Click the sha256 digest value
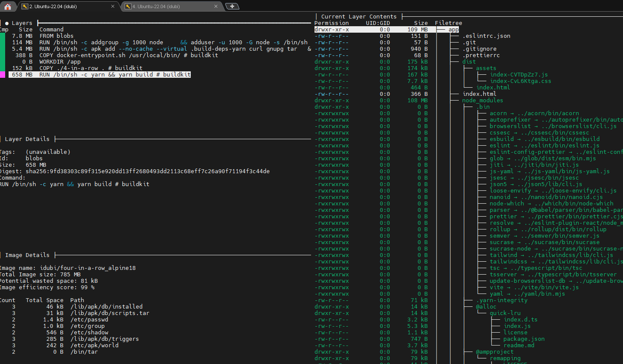 coord(148,171)
